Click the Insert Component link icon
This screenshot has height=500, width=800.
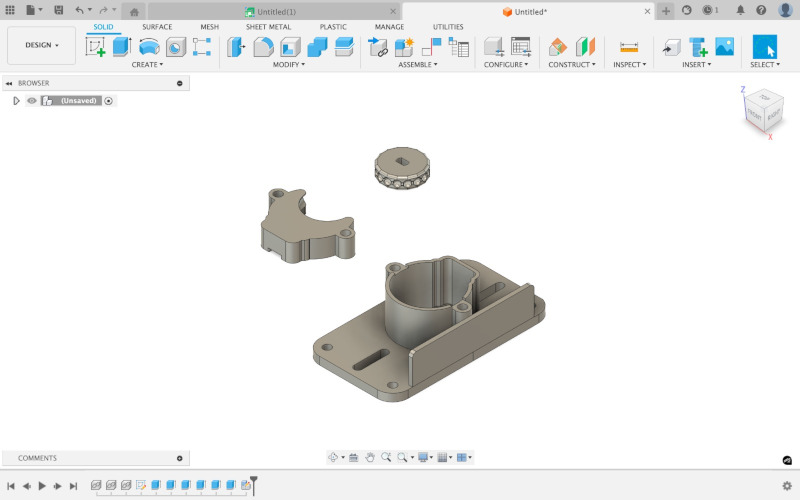(378, 47)
